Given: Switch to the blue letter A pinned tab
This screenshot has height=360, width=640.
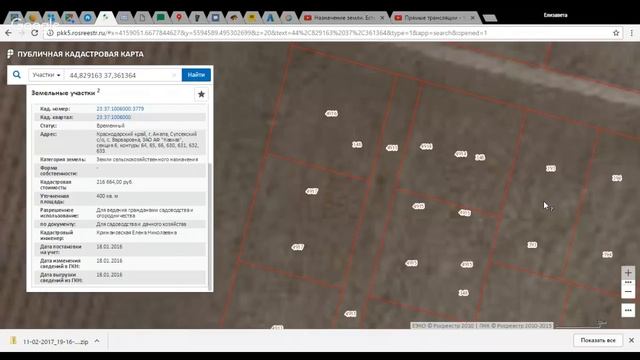Looking at the screenshot, I should (270, 18).
